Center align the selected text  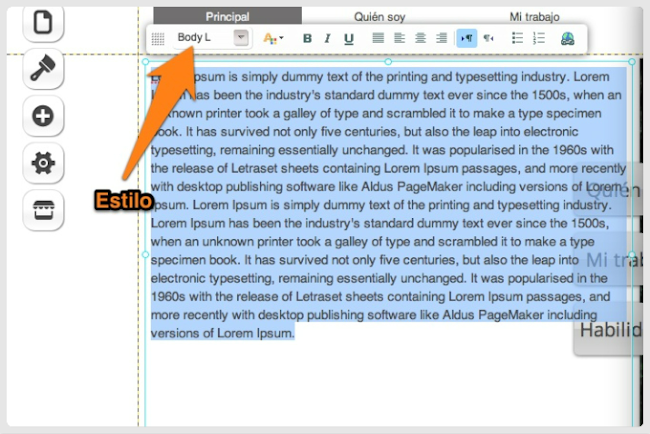(x=420, y=39)
